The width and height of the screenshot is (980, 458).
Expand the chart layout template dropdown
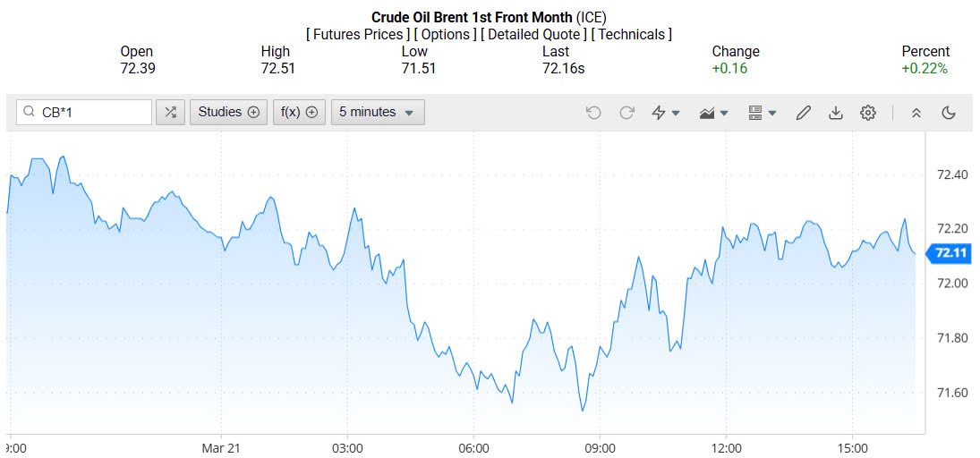[x=762, y=113]
